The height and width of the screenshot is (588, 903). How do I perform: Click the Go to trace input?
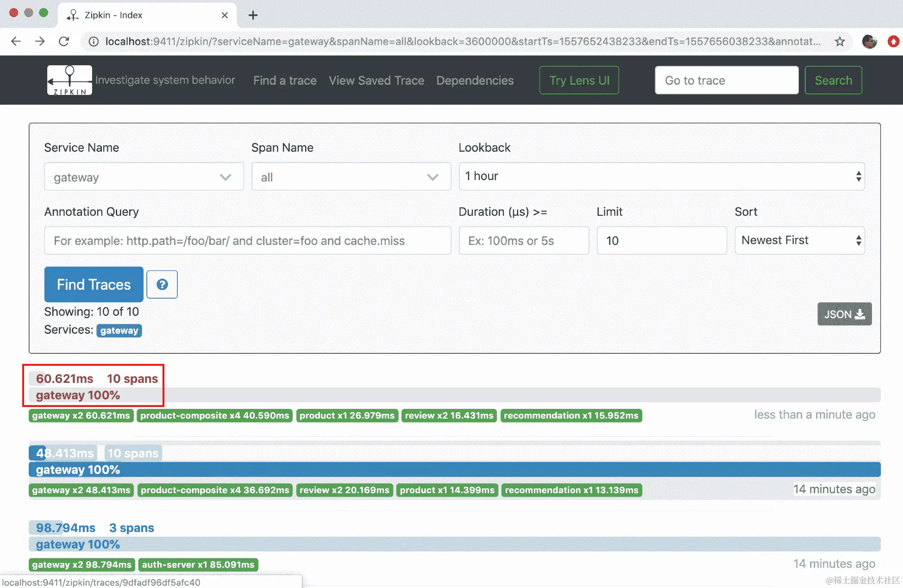click(x=726, y=81)
